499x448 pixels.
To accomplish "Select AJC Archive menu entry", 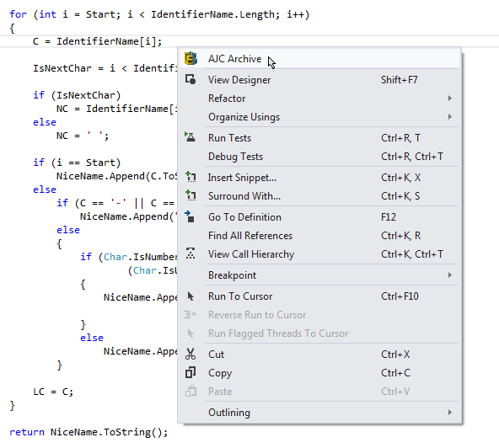I will point(319,59).
